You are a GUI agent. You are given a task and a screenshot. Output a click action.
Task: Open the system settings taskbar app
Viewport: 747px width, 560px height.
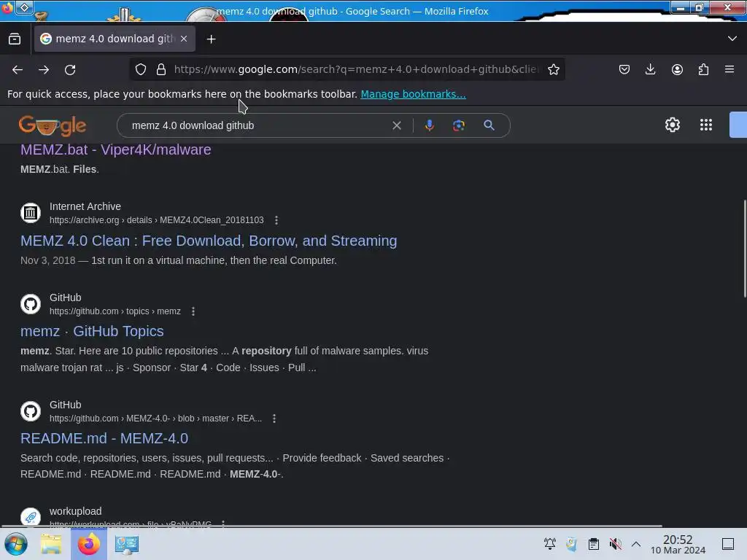pos(127,544)
